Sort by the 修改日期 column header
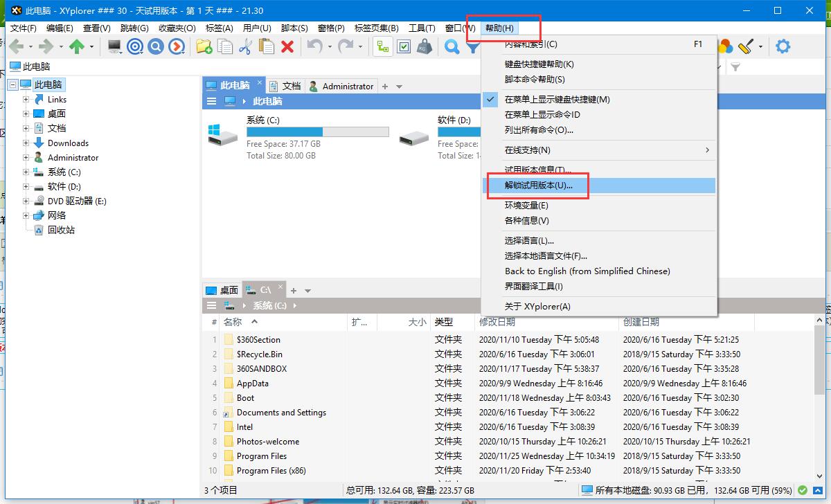The width and height of the screenshot is (831, 504). tap(547, 322)
